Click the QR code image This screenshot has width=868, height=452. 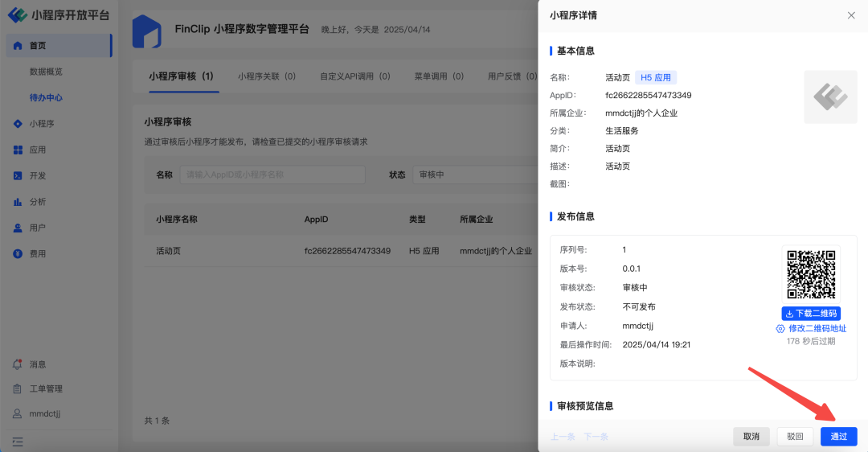click(x=811, y=274)
